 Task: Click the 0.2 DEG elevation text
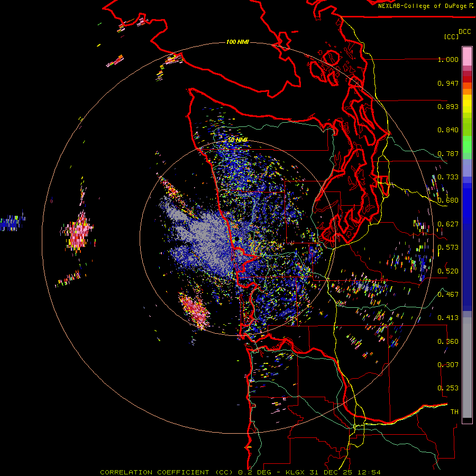tap(254, 472)
